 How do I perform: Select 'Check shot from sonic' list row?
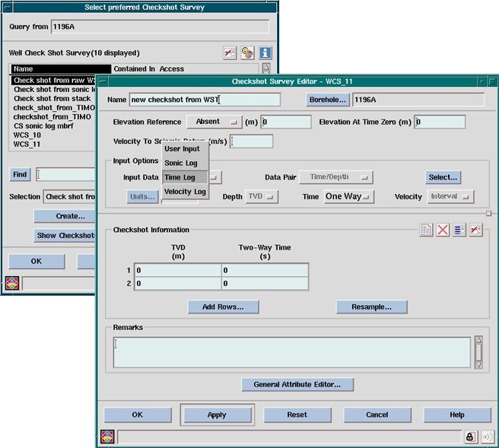coord(53,90)
